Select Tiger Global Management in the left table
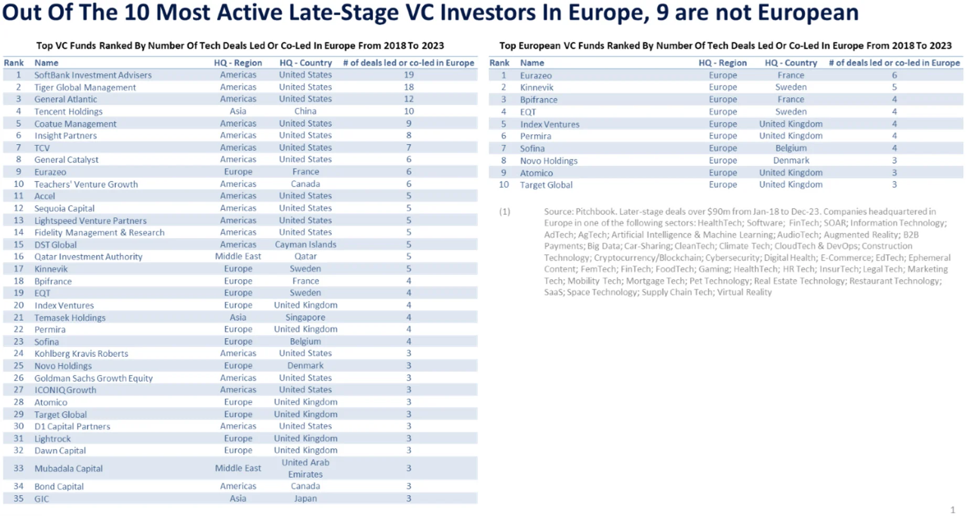The image size is (980, 523). (85, 87)
